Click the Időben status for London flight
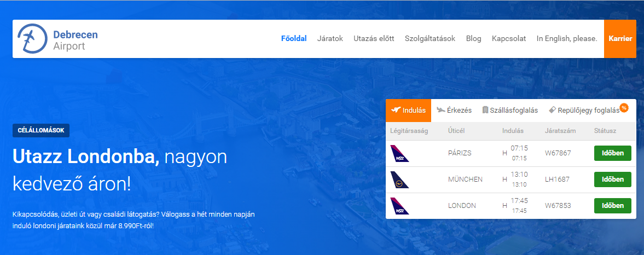 click(x=612, y=206)
